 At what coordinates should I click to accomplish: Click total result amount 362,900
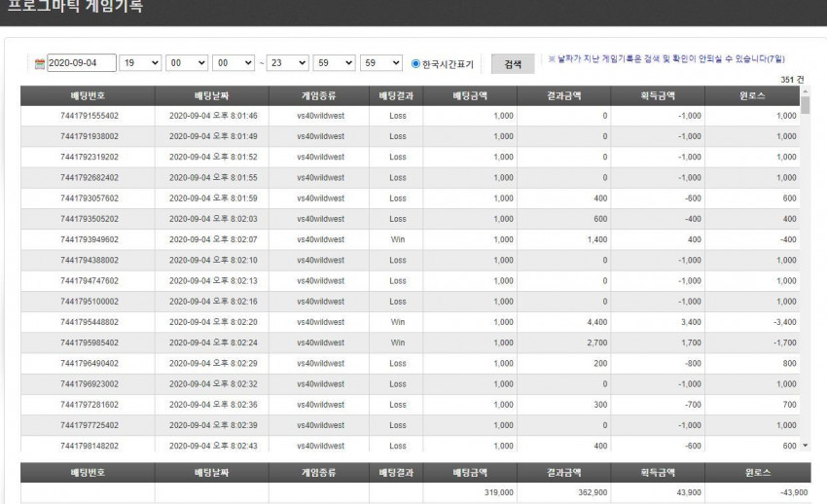pos(593,492)
